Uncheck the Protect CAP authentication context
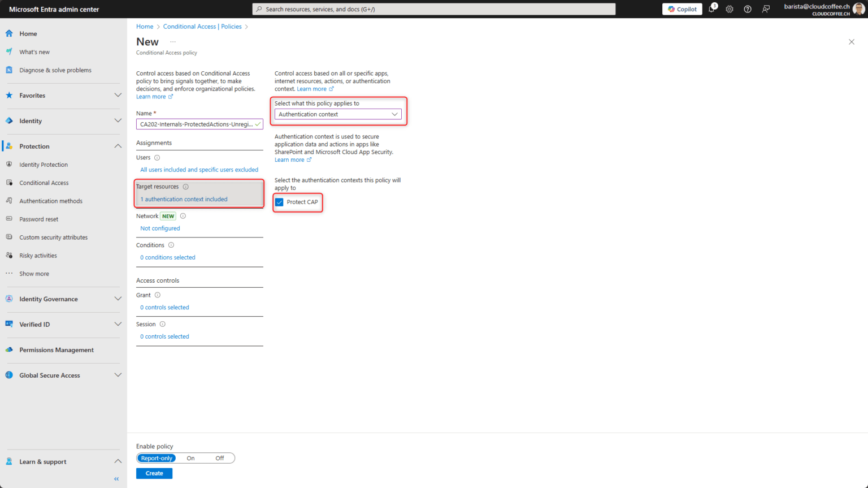868x488 pixels. click(x=279, y=201)
